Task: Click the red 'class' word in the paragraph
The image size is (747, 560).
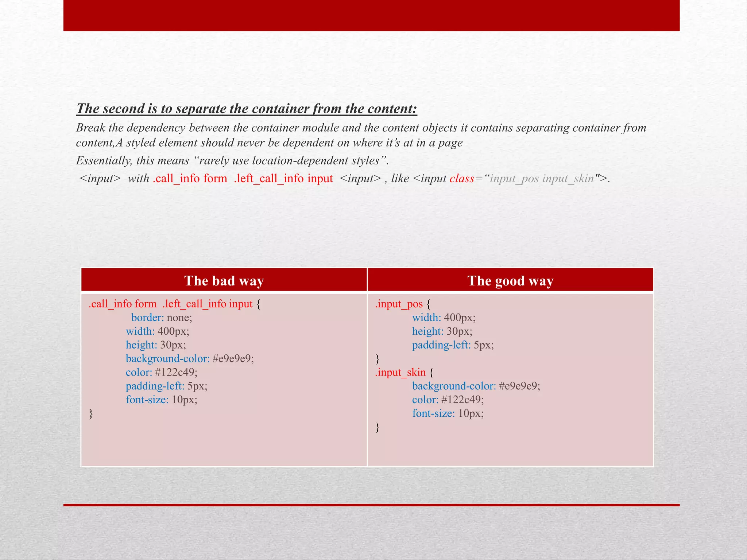Action: (x=461, y=178)
